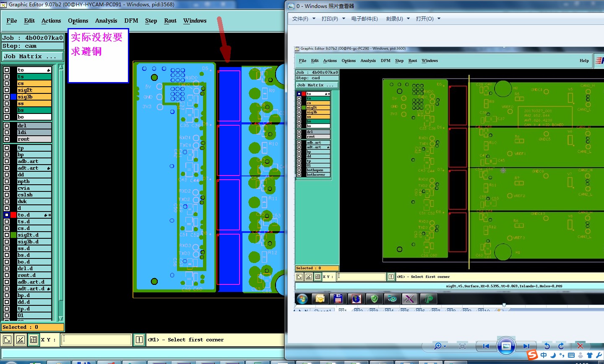Rotate photo counterclockwise

click(x=547, y=346)
